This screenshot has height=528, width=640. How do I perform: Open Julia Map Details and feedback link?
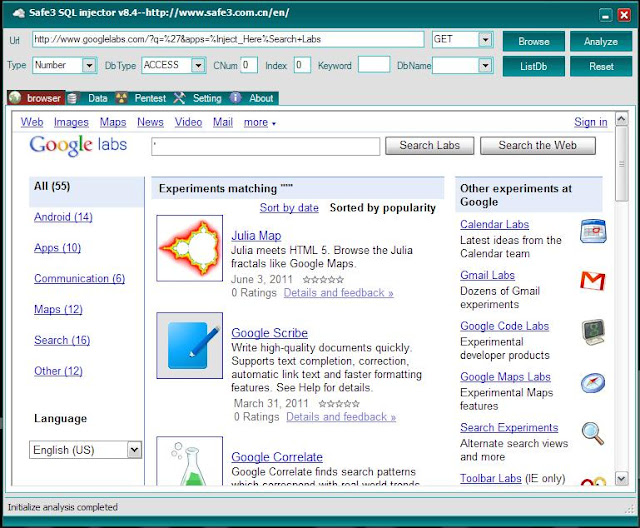pyautogui.click(x=338, y=293)
